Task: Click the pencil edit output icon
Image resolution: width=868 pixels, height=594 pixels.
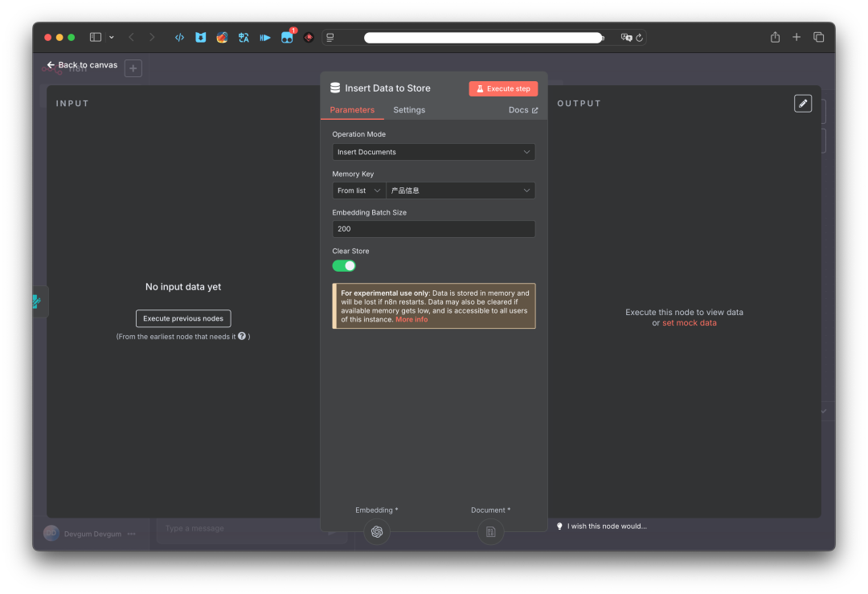Action: coord(802,103)
